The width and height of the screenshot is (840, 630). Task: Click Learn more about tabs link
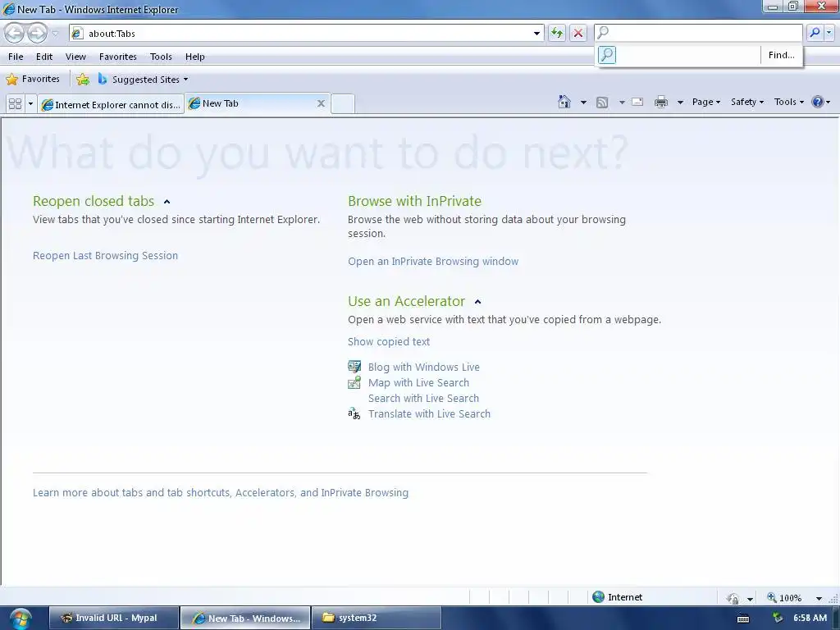point(221,493)
